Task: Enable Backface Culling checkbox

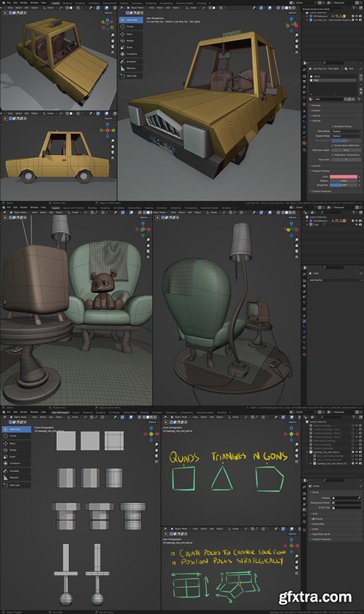Action: pos(332,127)
